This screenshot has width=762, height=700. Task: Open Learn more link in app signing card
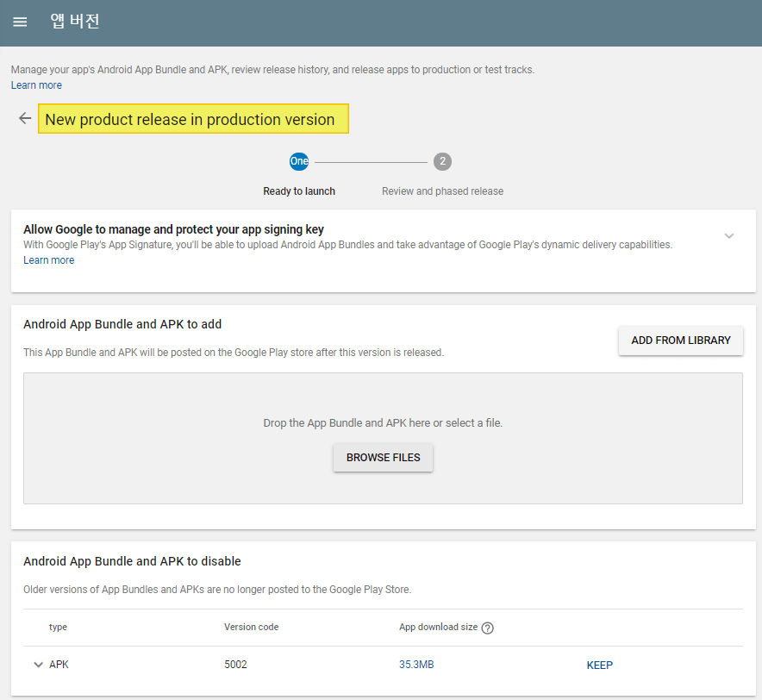(48, 260)
